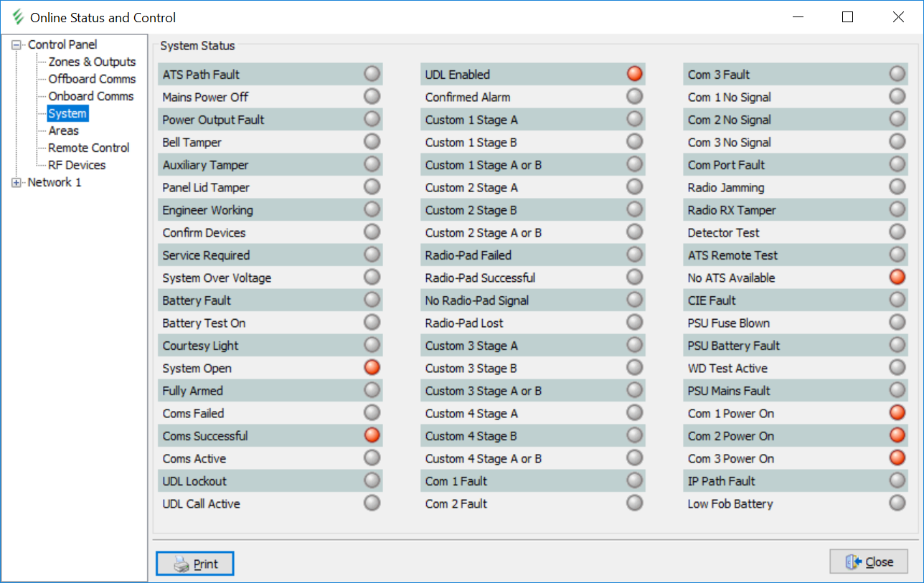The height and width of the screenshot is (583, 924).
Task: Click the Com 3 Power On indicator
Action: [897, 458]
